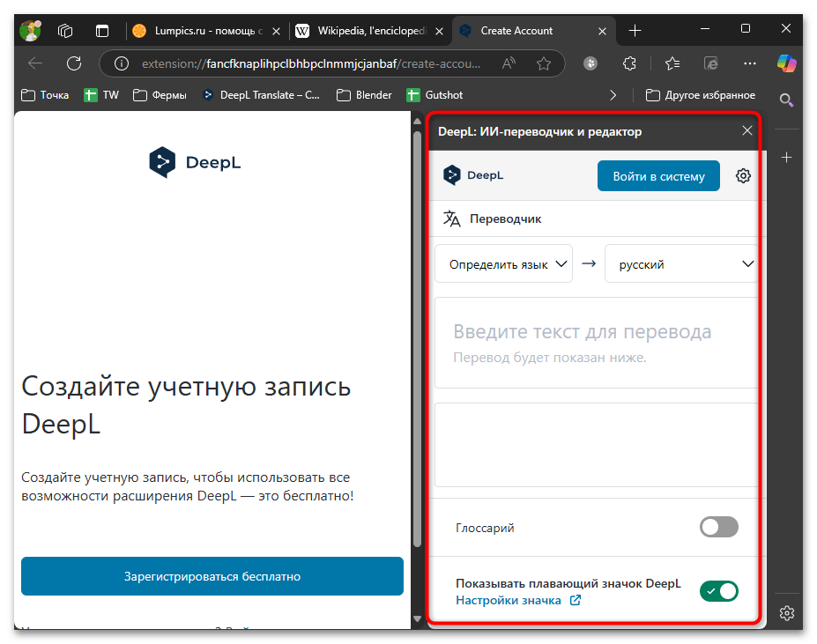Open the Настройки значка link
This screenshot has width=817, height=644.
(x=518, y=600)
